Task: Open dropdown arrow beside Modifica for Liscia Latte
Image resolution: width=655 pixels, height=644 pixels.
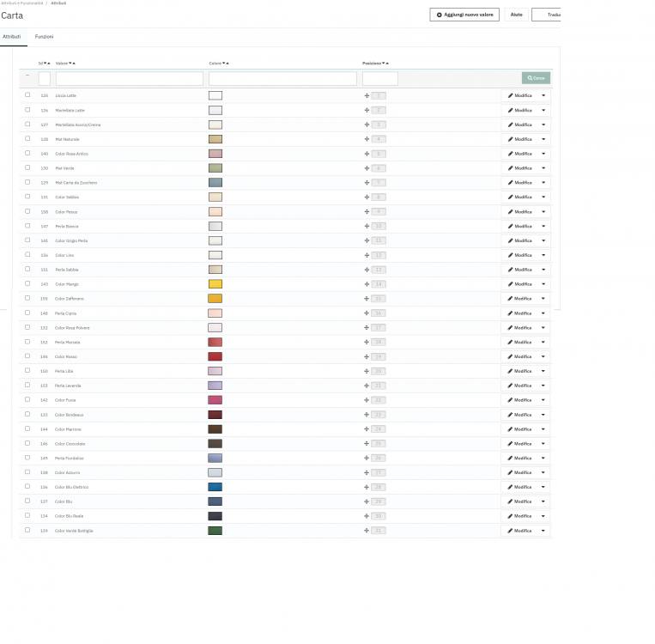Action: (x=543, y=95)
